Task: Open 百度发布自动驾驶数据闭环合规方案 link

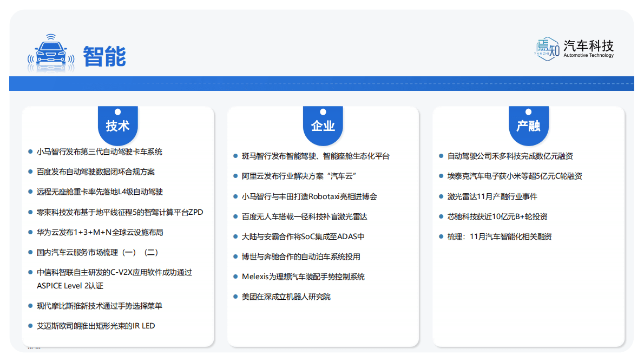Action: point(95,172)
